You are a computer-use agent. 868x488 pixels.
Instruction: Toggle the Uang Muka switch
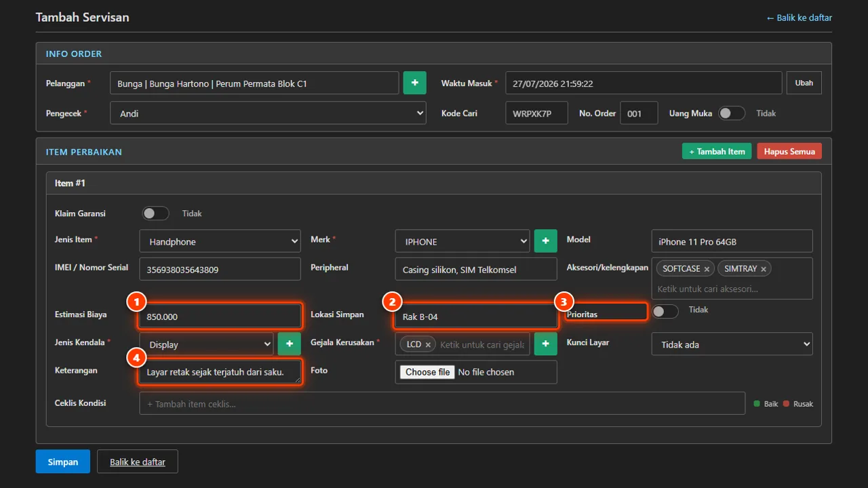point(732,113)
